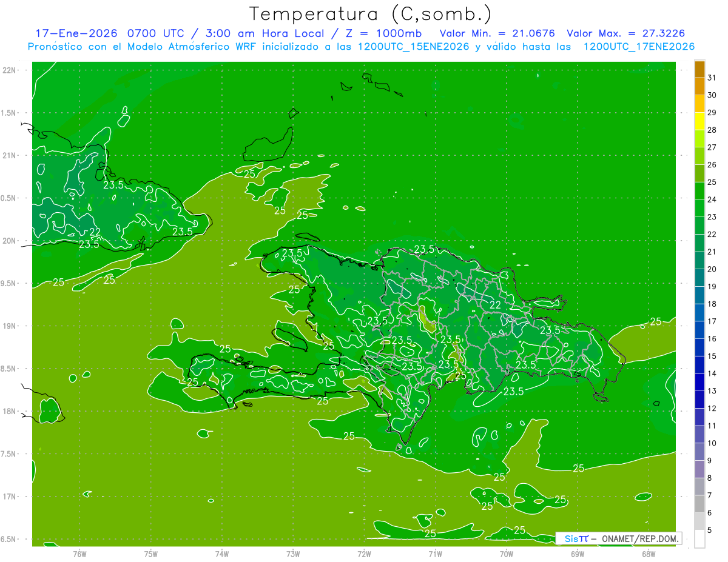The width and height of the screenshot is (728, 562).
Task: Click the "20" label on the color scale
Action: click(712, 269)
